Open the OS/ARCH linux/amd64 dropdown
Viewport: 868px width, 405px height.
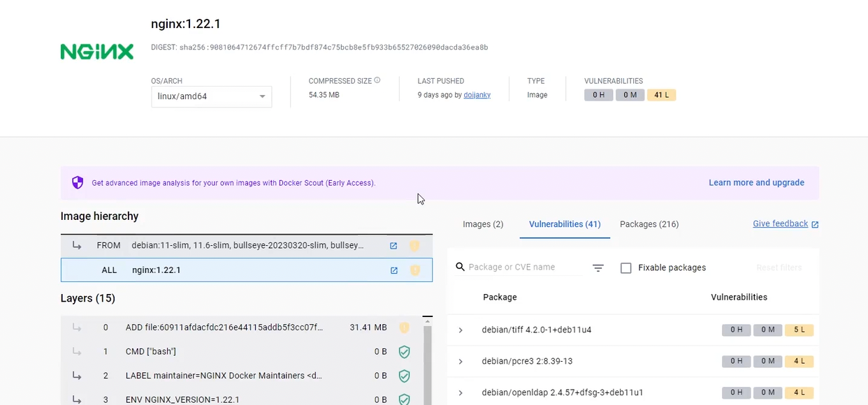point(211,96)
